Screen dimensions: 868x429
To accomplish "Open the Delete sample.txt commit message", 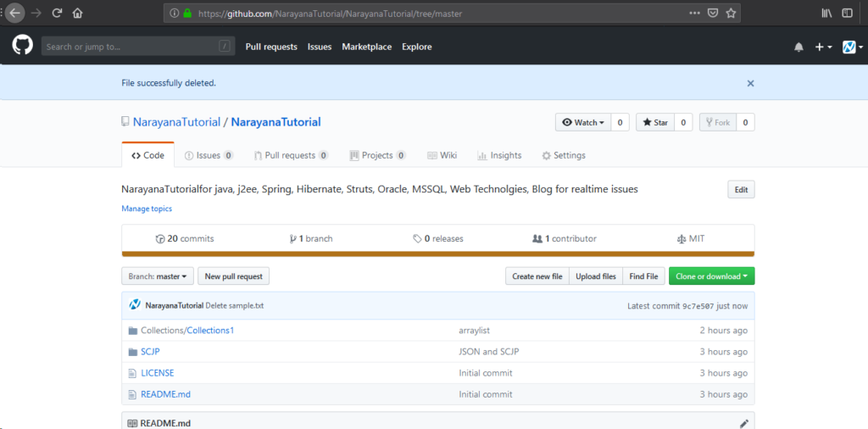I will [x=234, y=305].
